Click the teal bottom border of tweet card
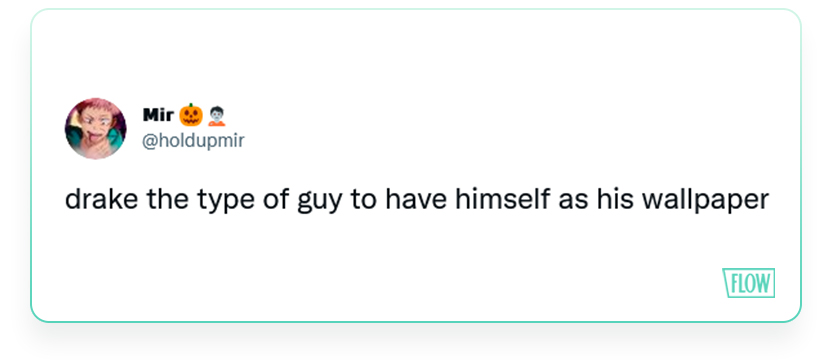The width and height of the screenshot is (830, 362). [x=416, y=321]
